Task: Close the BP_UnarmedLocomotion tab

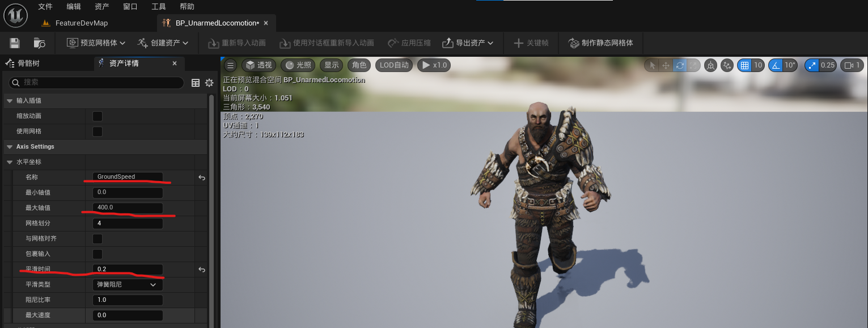Action: [x=266, y=23]
